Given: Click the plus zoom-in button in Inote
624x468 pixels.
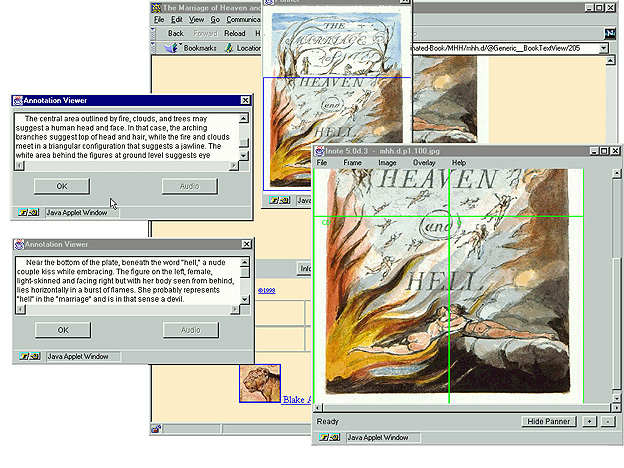Looking at the screenshot, I should pyautogui.click(x=589, y=421).
